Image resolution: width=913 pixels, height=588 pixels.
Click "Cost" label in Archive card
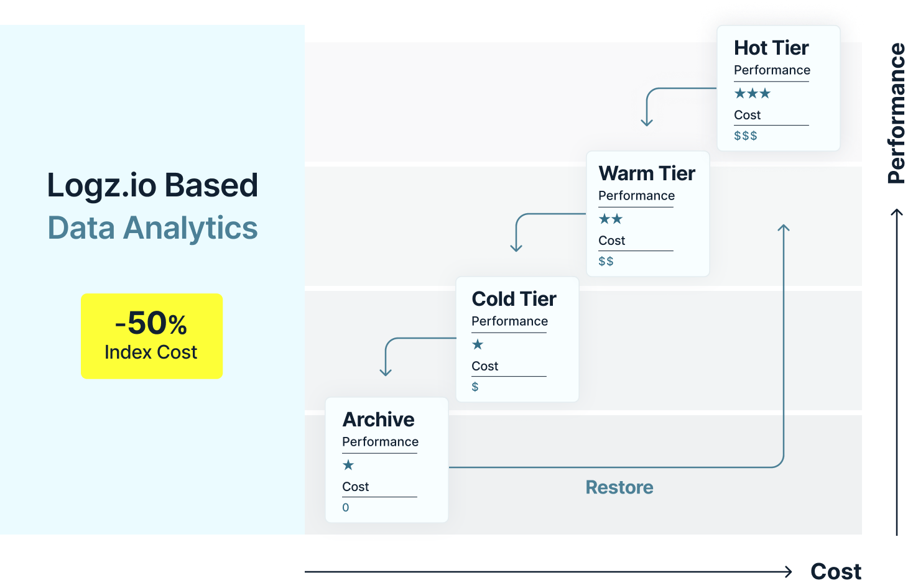point(355,487)
